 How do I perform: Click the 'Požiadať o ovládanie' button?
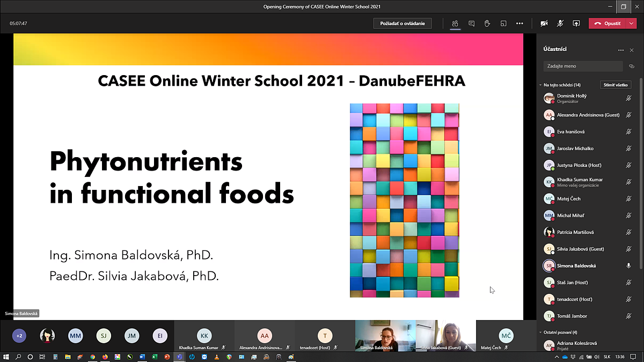coord(402,24)
